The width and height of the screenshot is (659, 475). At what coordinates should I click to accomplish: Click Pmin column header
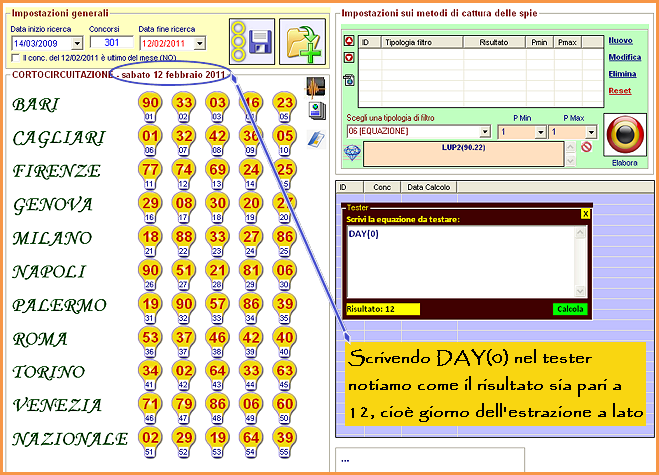pyautogui.click(x=539, y=42)
